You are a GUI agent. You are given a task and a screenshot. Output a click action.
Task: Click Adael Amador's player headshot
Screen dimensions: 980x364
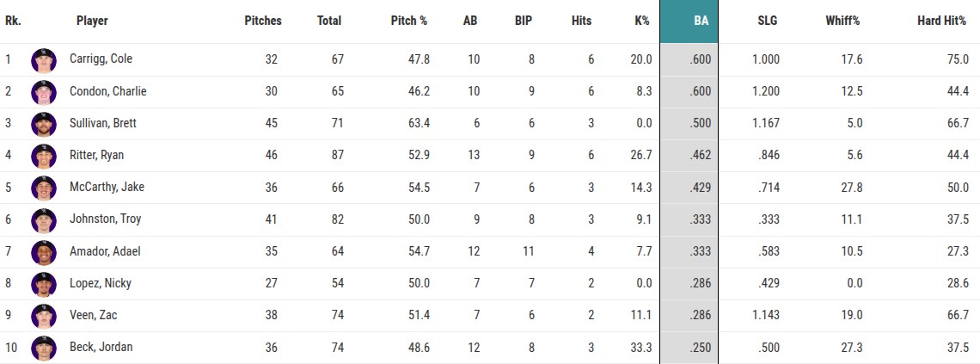[43, 252]
